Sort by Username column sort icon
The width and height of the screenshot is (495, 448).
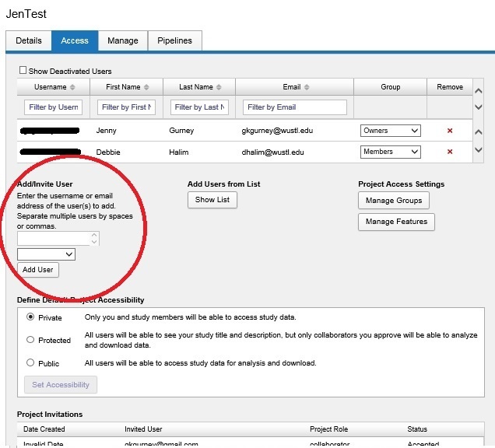[73, 87]
